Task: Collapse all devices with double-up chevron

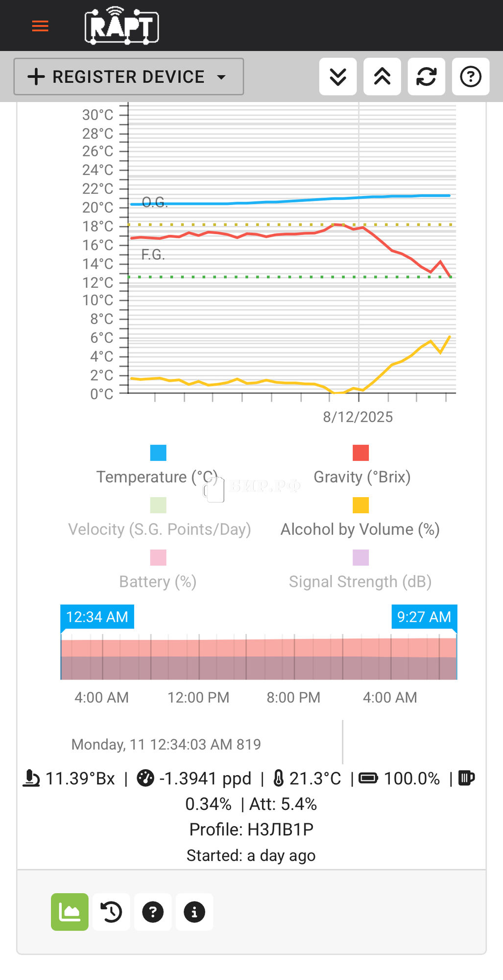Action: pos(382,76)
